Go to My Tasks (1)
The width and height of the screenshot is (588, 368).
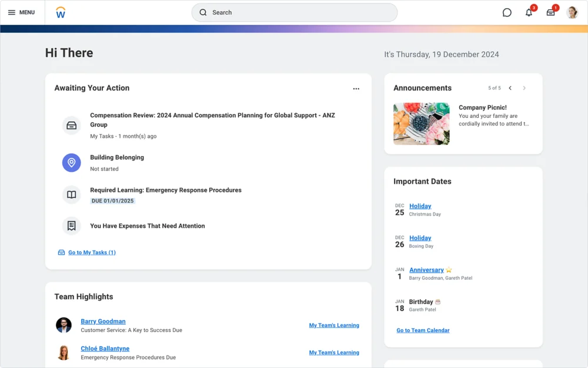(x=92, y=252)
